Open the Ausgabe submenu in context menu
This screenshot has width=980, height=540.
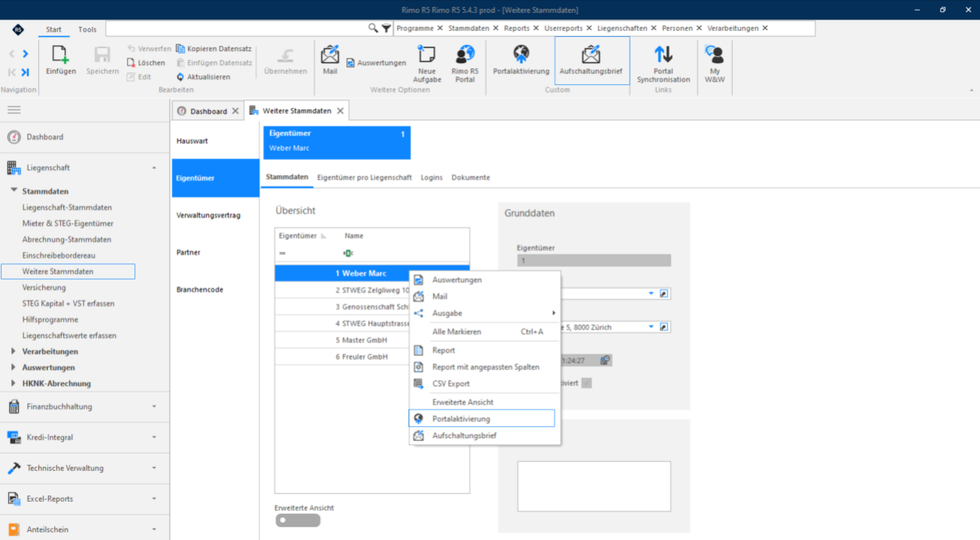tap(485, 313)
